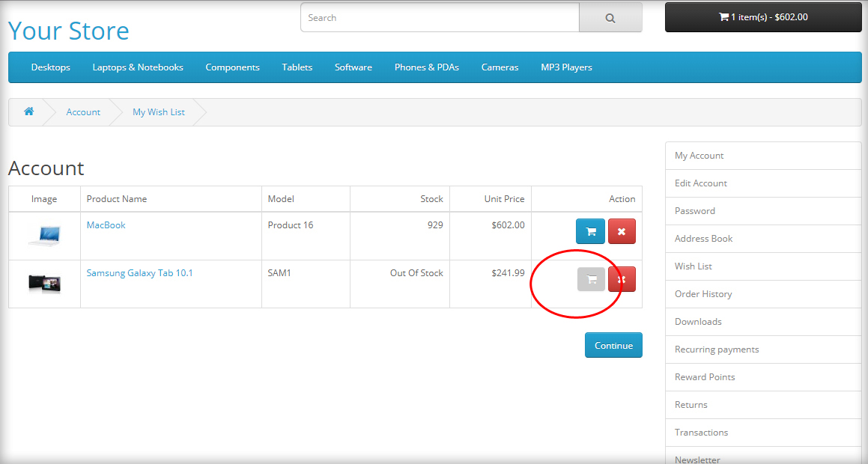Click the Out Of Stock text
The image size is (868, 464).
416,273
